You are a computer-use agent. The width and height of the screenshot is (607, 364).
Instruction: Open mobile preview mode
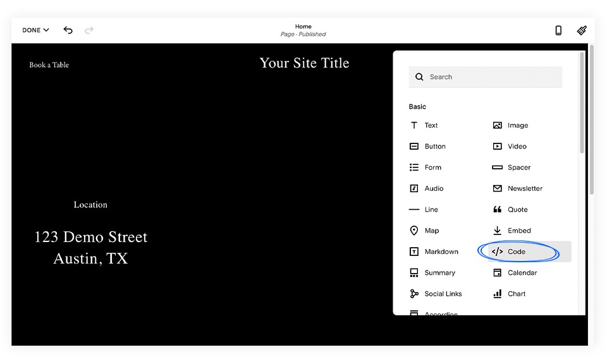[558, 30]
